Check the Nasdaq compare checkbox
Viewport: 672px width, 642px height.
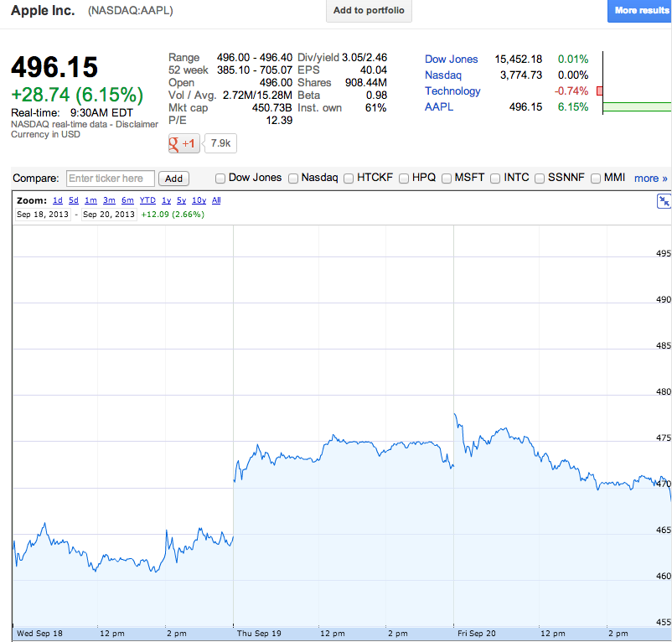pos(293,179)
